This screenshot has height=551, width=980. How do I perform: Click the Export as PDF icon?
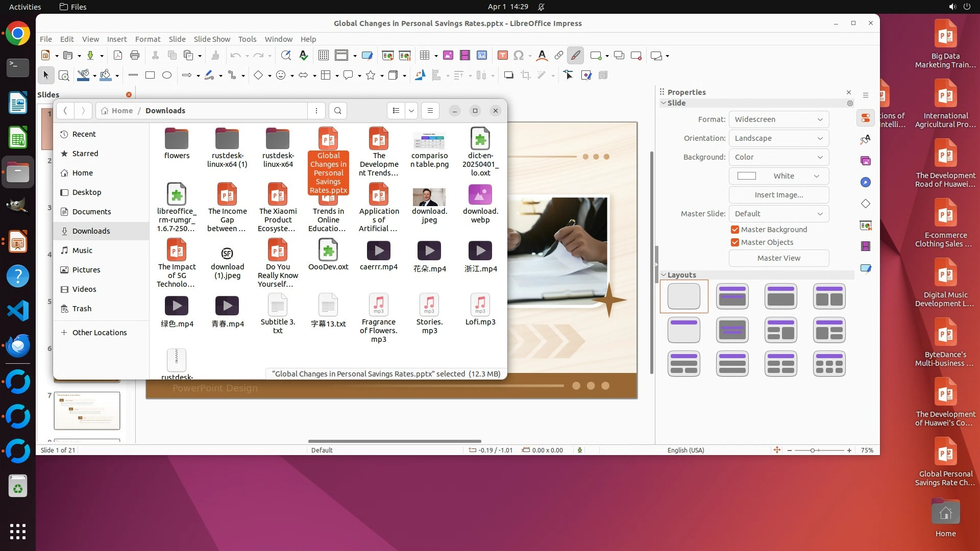coord(118,56)
